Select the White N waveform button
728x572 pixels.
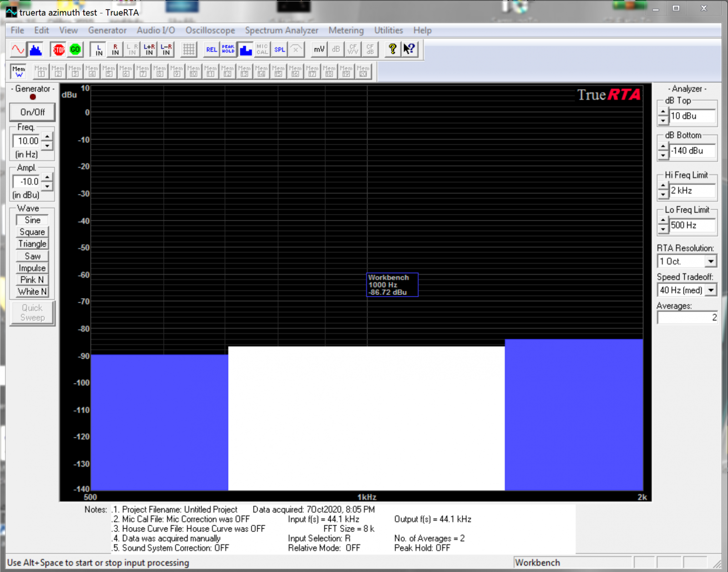(32, 292)
